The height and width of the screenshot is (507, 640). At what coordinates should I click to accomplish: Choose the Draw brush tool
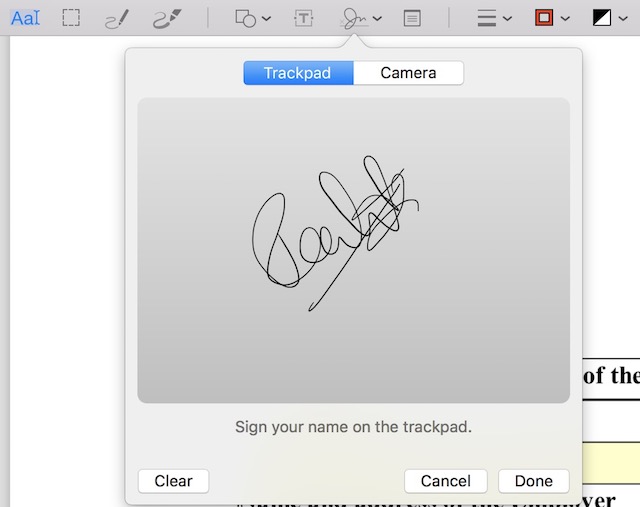pos(166,18)
